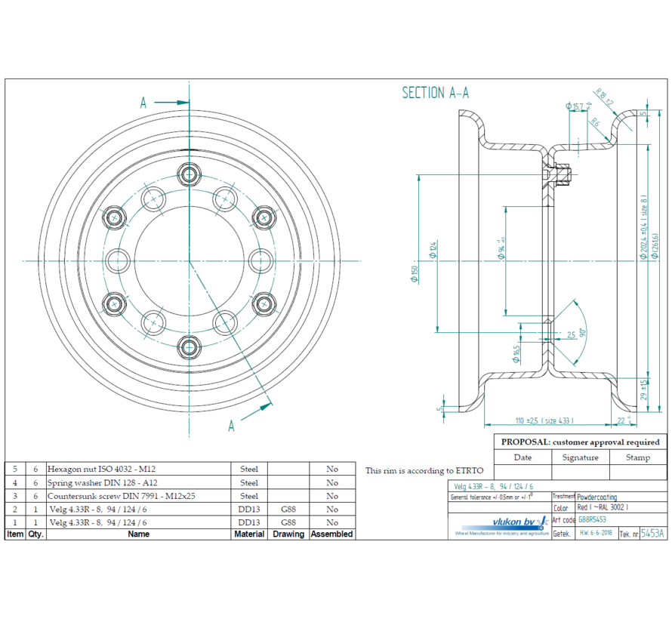Select the empty Signature cell
Viewport: 672px width, 619px height.
coord(579,472)
